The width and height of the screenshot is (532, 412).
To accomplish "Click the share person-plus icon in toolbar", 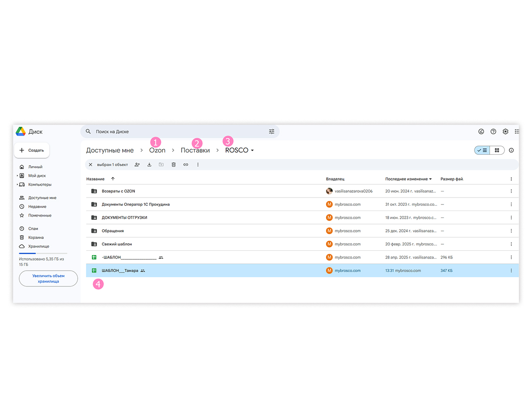I will tap(137, 164).
